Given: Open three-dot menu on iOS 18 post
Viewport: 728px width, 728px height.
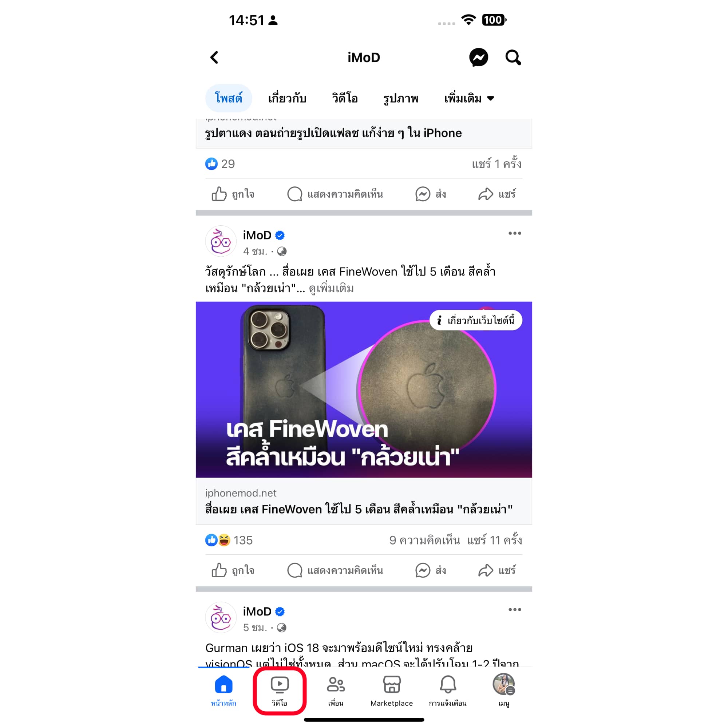Looking at the screenshot, I should pyautogui.click(x=515, y=609).
